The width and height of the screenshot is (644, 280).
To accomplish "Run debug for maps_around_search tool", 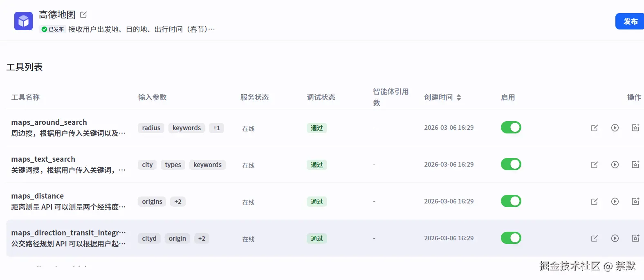I will (x=615, y=128).
